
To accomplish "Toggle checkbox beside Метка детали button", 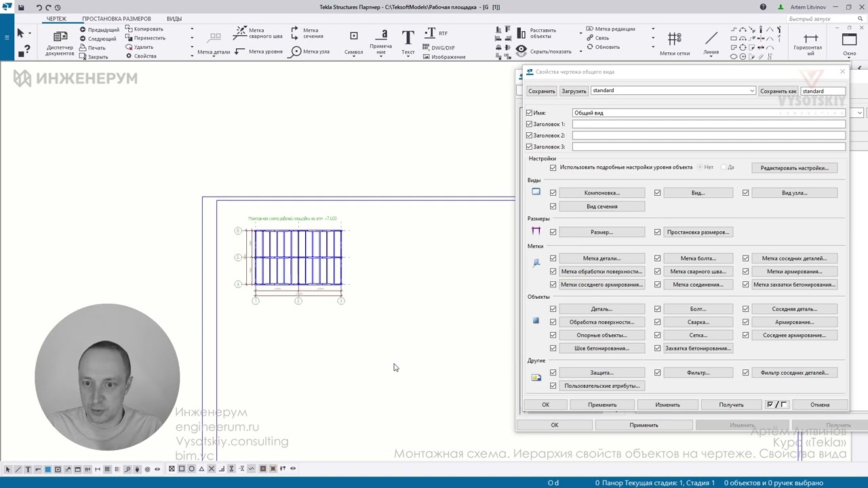I will click(553, 258).
